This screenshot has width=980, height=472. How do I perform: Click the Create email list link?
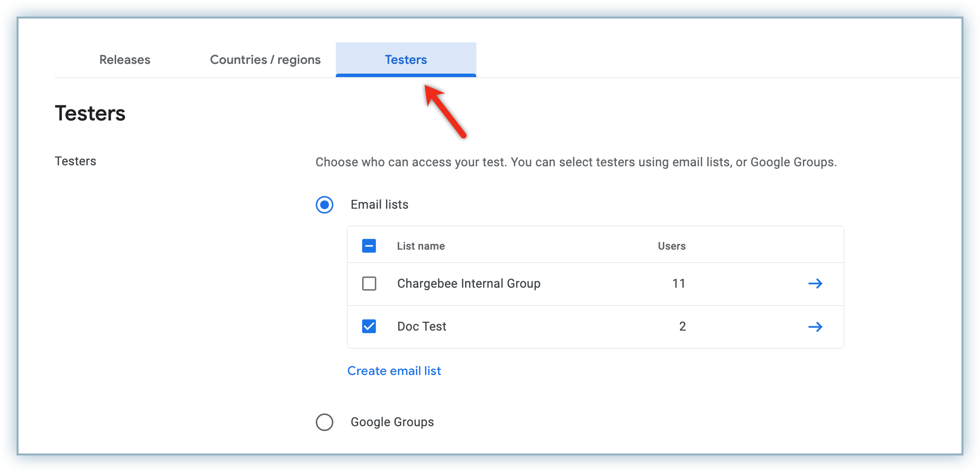click(394, 371)
